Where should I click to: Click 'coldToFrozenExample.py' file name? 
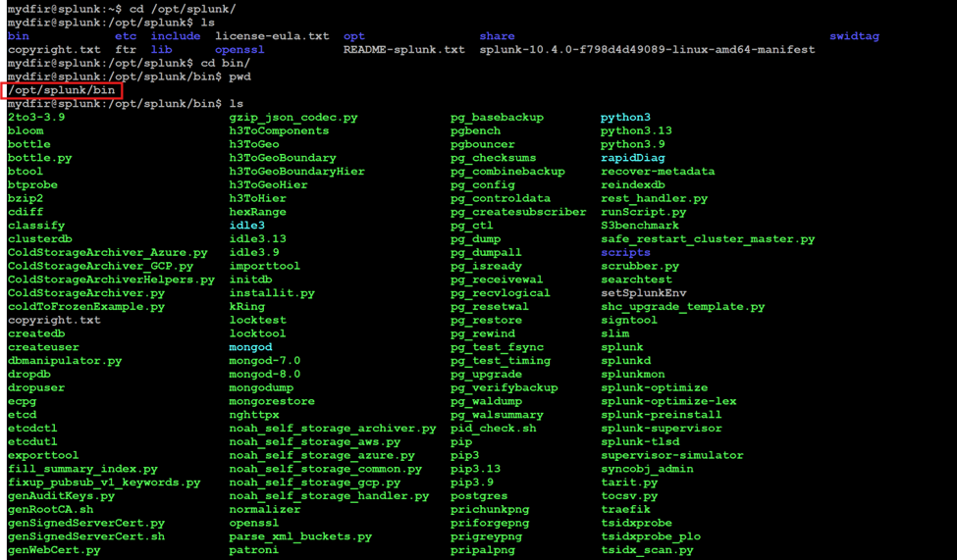(86, 307)
